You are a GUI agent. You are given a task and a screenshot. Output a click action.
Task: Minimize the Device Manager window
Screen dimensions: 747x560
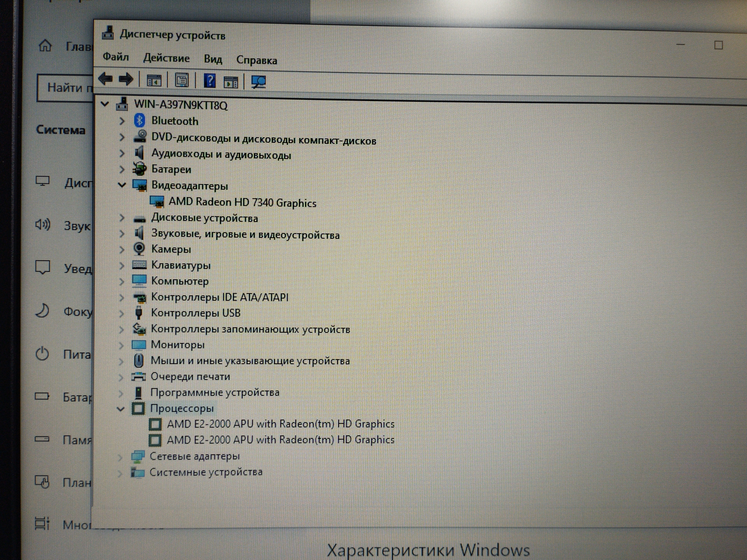pos(680,44)
